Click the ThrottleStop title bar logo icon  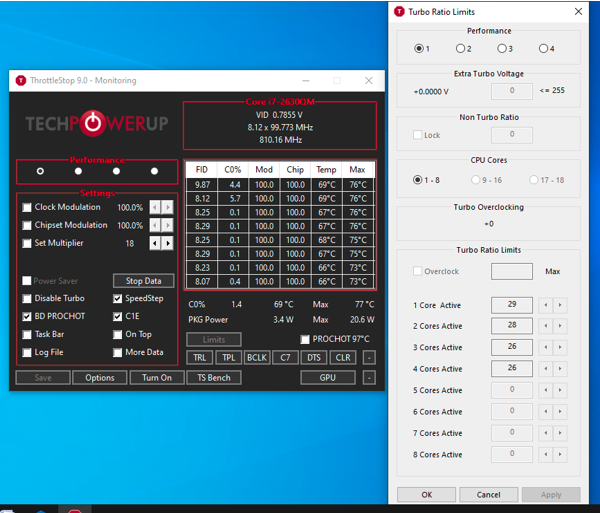point(21,80)
